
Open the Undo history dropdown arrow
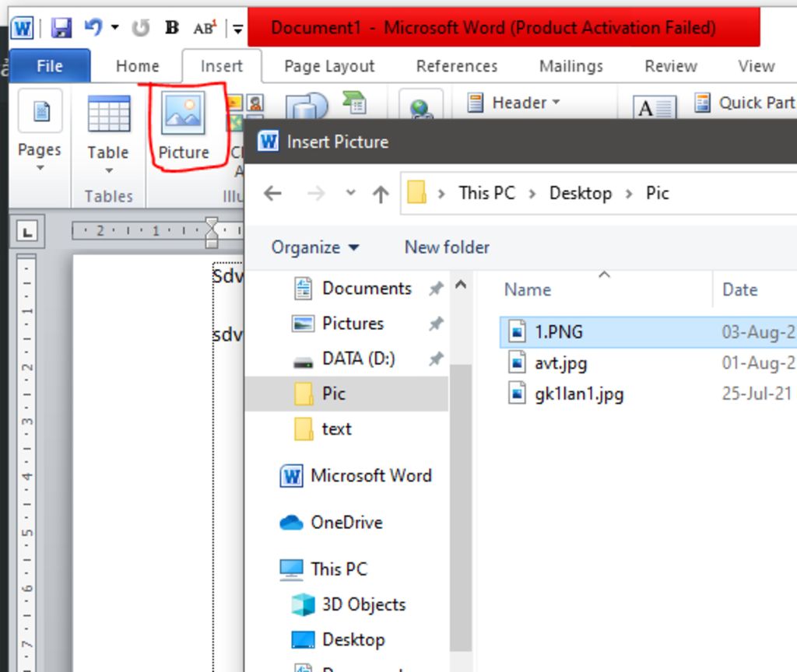pos(115,27)
